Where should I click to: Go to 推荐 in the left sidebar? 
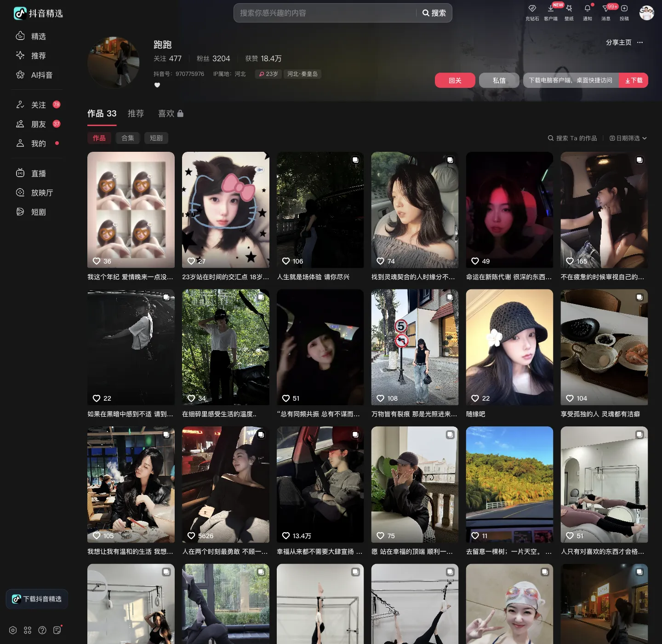click(31, 56)
